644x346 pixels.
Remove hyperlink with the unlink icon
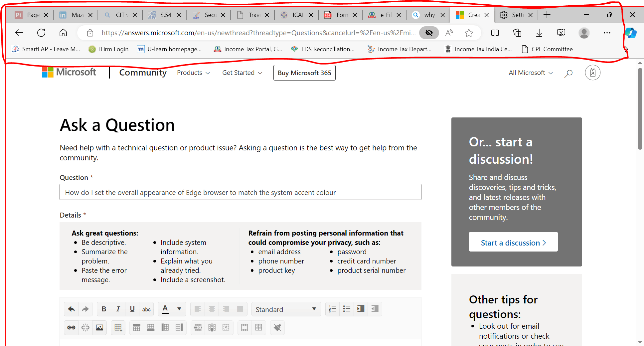pos(85,328)
